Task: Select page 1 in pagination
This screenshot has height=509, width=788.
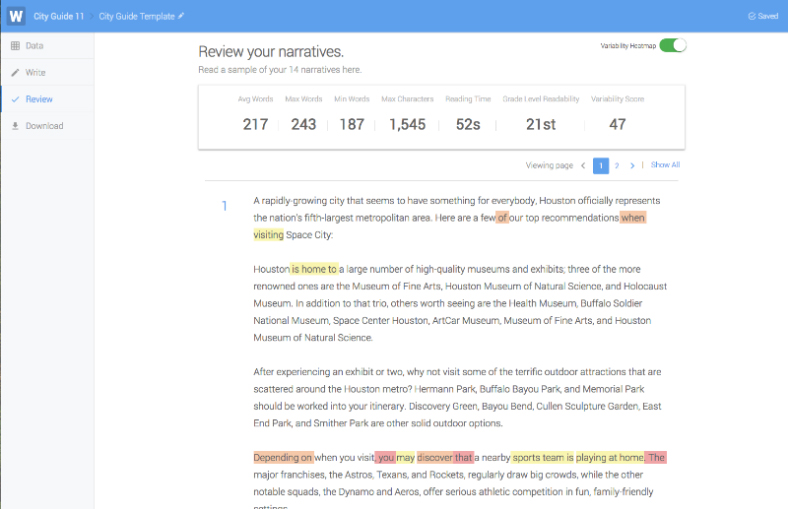Action: point(601,165)
